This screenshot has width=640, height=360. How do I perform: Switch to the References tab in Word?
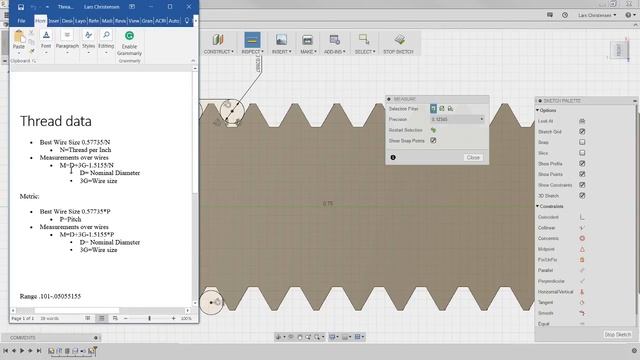tap(94, 20)
